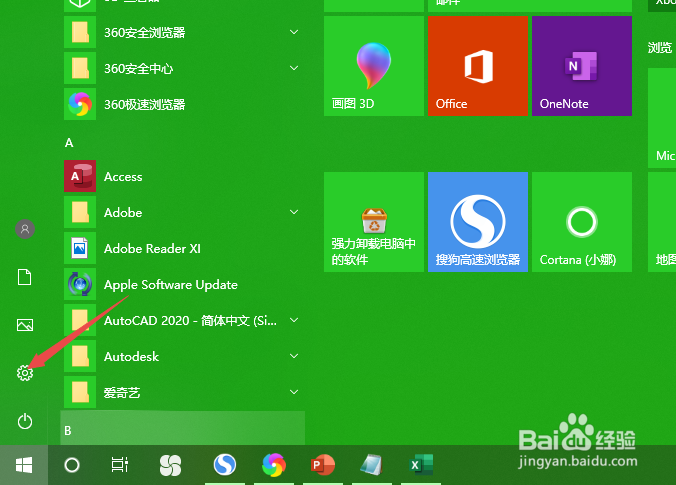The height and width of the screenshot is (485, 676).
Task: Open the 360安全浏览器 folder entry
Action: (184, 32)
